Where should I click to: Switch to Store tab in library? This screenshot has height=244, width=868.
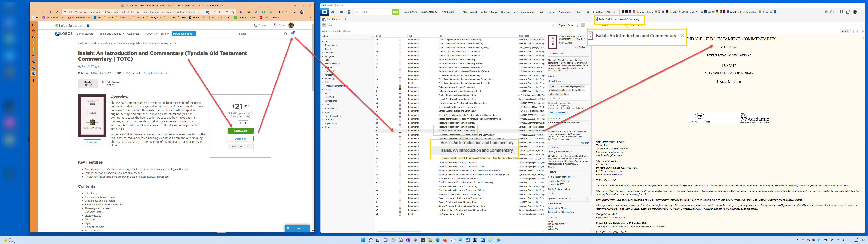coord(571,25)
